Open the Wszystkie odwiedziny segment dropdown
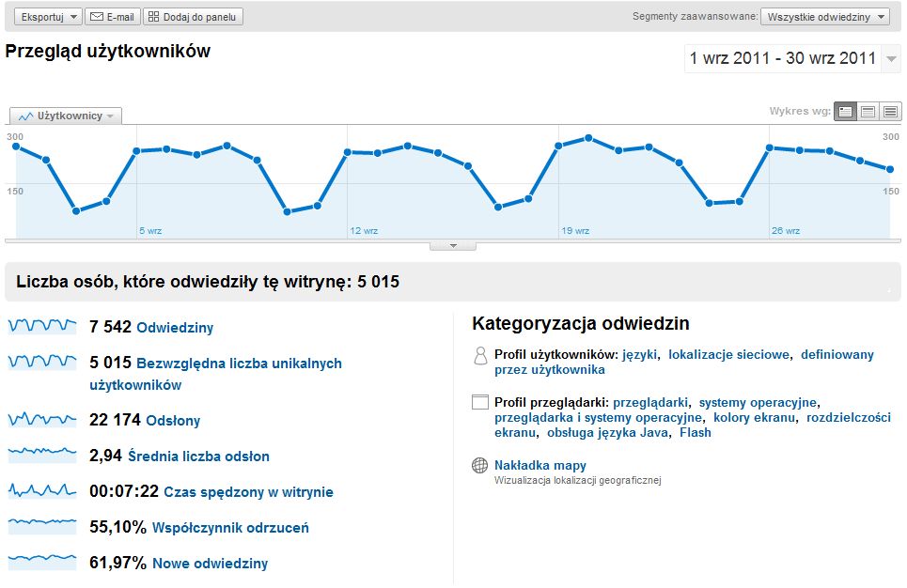 pyautogui.click(x=825, y=17)
